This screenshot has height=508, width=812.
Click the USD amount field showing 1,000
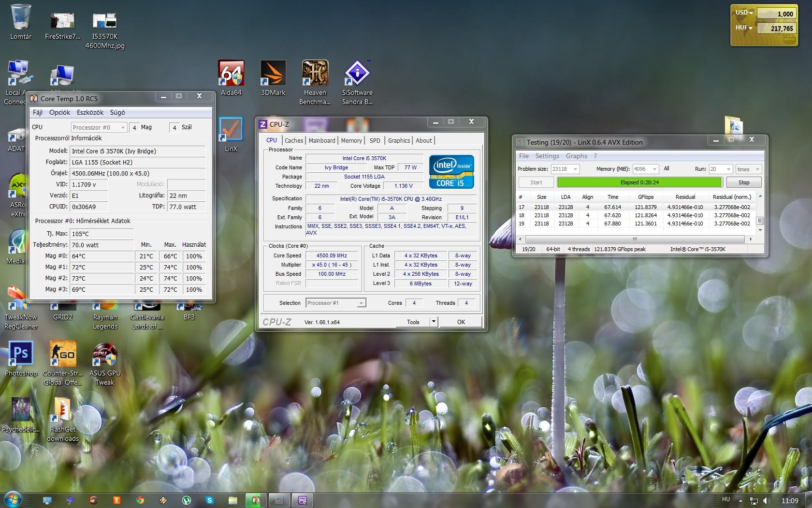click(x=776, y=14)
